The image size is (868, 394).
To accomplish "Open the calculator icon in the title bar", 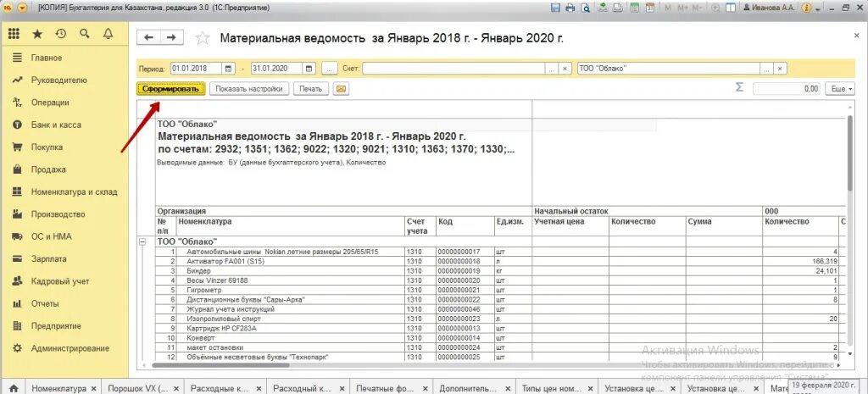I will [635, 8].
